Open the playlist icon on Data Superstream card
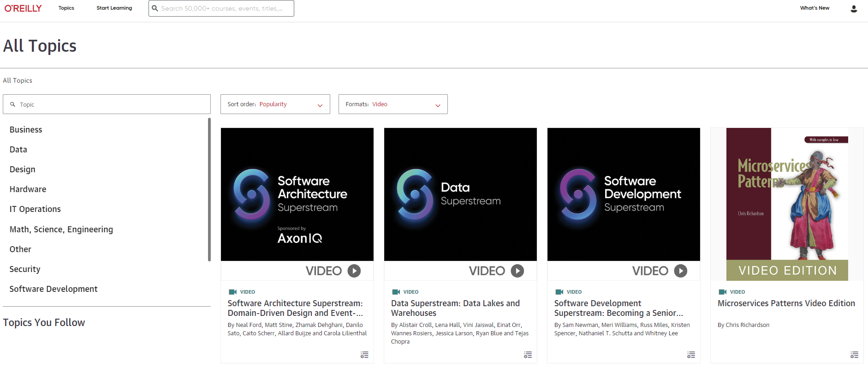The height and width of the screenshot is (369, 868). point(528,355)
